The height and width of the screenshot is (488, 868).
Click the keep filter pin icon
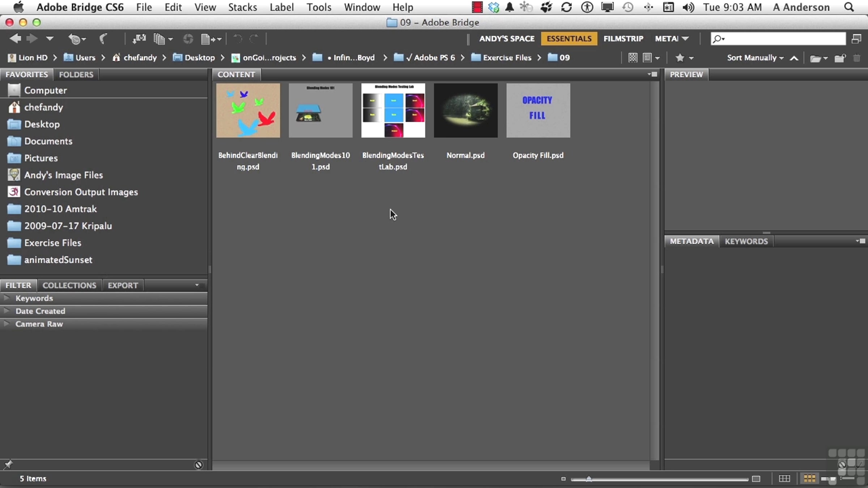point(8,465)
